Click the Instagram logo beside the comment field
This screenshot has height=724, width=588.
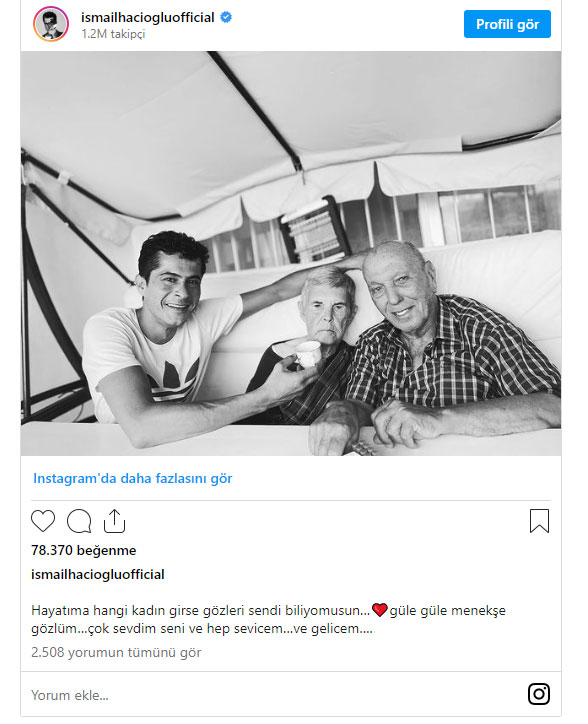pos(539,694)
